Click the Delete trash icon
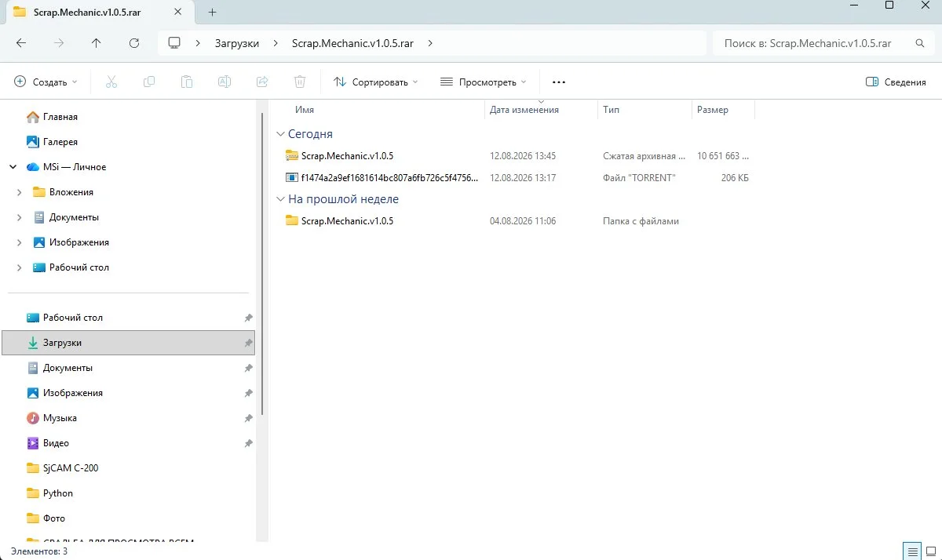This screenshot has height=560, width=942. [299, 82]
